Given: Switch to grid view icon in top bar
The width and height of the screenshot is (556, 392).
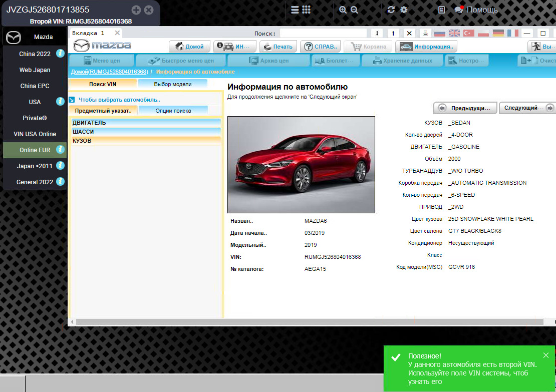Looking at the screenshot, I should click(x=307, y=10).
